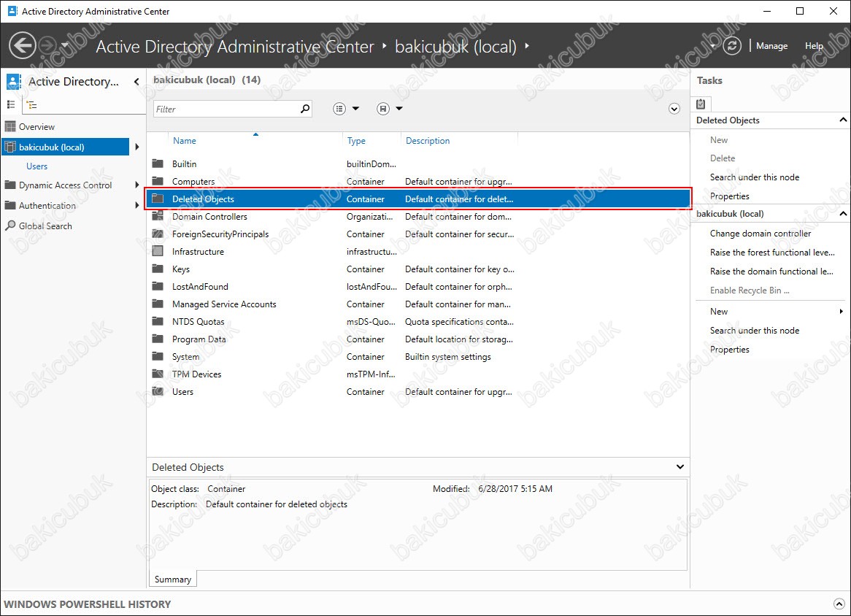Image resolution: width=851 pixels, height=616 pixels.
Task: Click Raise the domain functional level task
Action: (771, 272)
